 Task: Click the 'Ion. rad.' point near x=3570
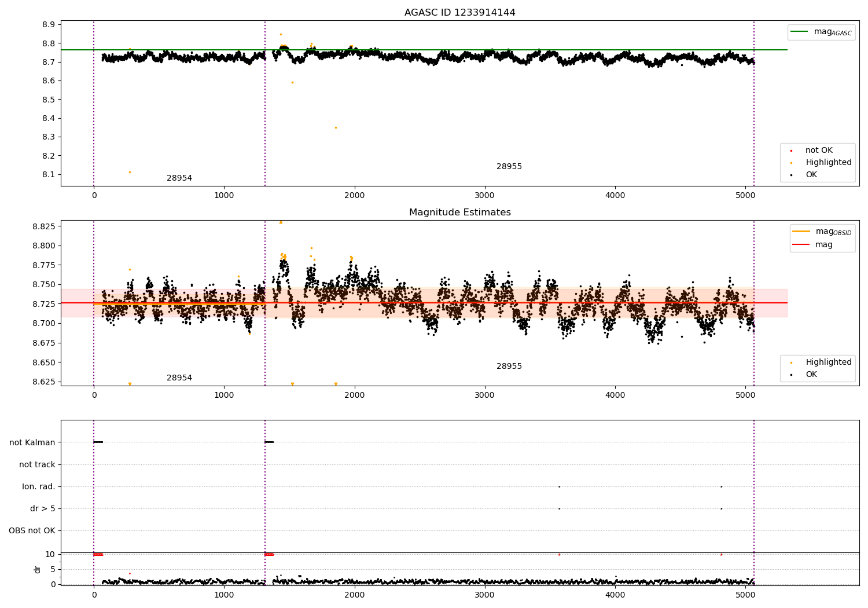click(x=559, y=487)
